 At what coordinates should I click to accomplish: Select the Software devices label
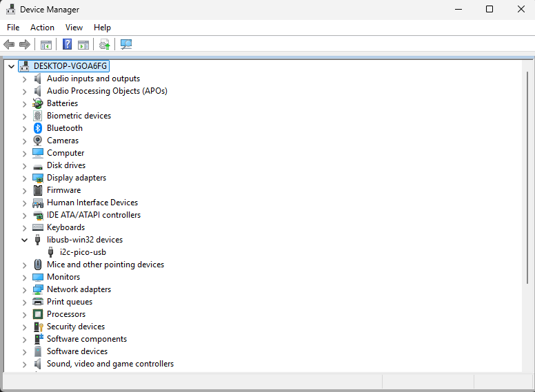pyautogui.click(x=77, y=351)
